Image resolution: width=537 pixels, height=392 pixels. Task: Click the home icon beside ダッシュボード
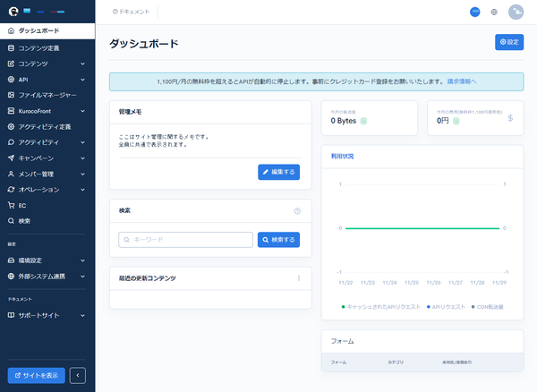tap(11, 30)
